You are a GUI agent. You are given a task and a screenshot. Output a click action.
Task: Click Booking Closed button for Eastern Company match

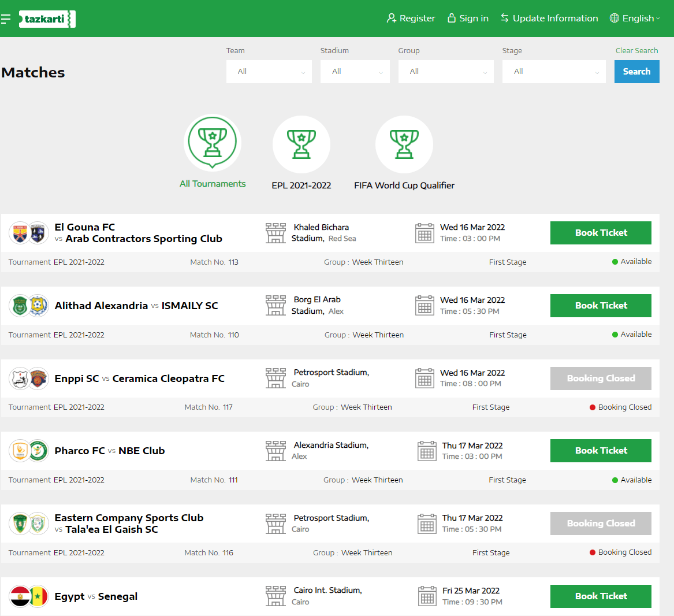601,523
